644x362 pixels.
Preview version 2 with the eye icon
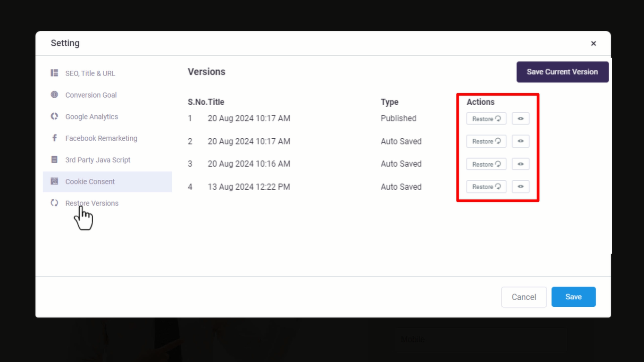tap(520, 141)
